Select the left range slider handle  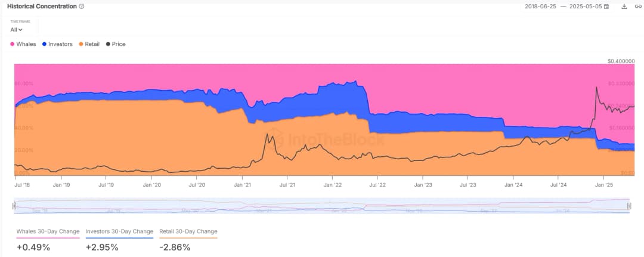point(14,206)
